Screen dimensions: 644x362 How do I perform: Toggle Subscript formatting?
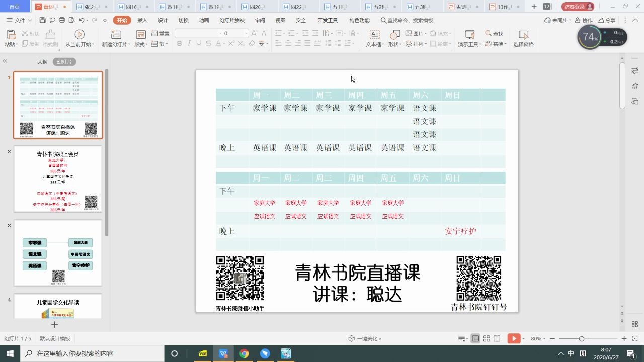tap(242, 44)
